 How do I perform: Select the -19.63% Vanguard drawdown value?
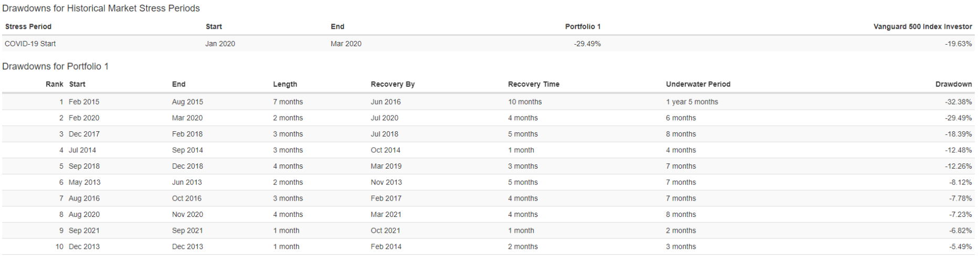coord(958,44)
